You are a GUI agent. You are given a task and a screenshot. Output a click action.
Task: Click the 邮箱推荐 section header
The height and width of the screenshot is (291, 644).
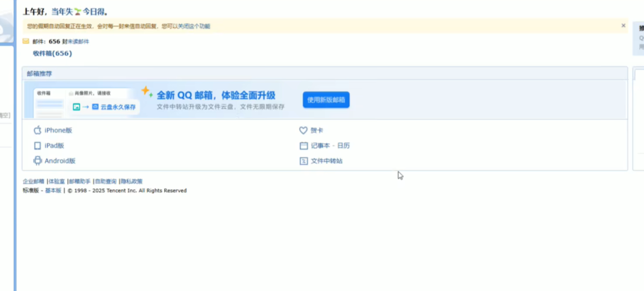tap(40, 74)
